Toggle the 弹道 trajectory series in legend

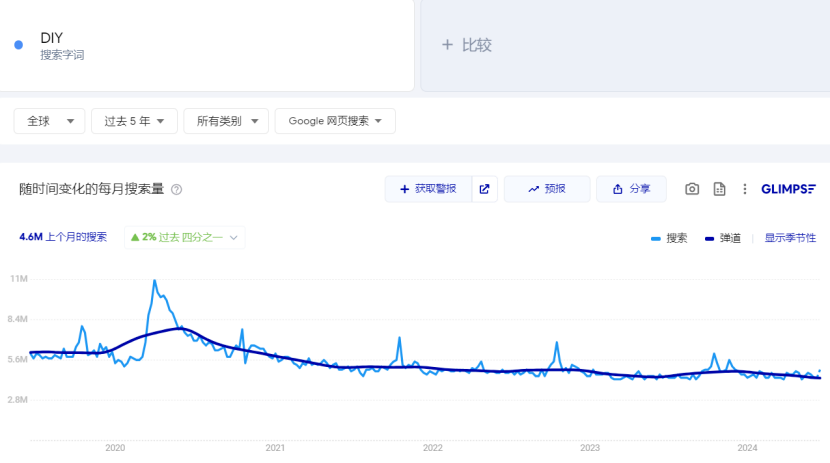pos(723,238)
